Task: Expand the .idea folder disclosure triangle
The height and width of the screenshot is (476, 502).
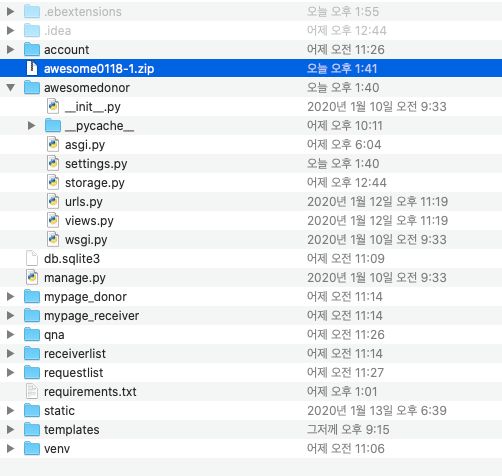Action: click(x=11, y=31)
